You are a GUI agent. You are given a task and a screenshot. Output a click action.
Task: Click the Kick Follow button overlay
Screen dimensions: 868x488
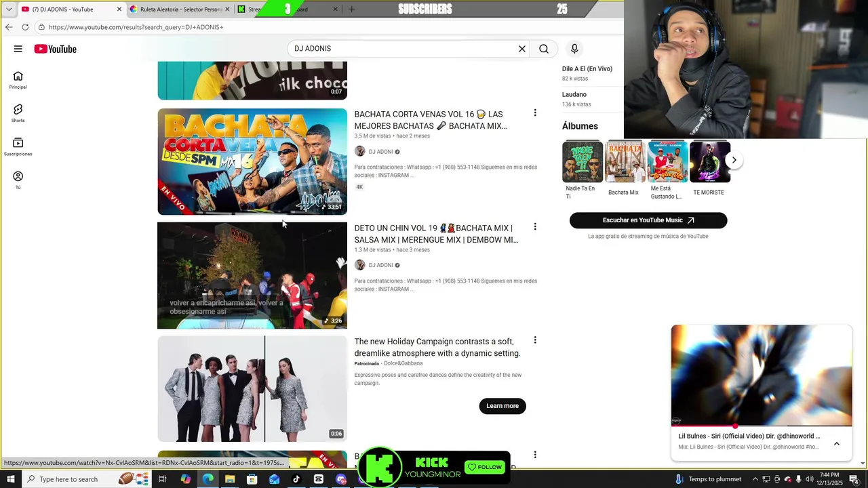pos(485,467)
